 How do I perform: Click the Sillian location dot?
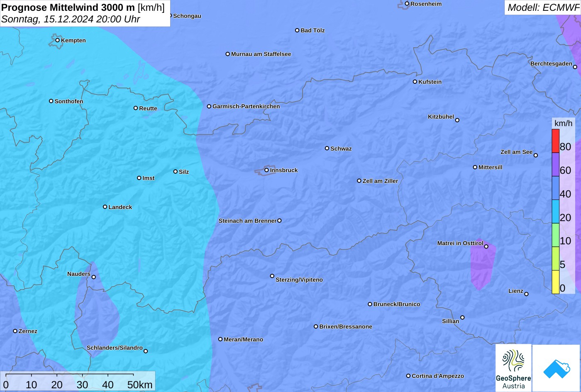coord(462,318)
